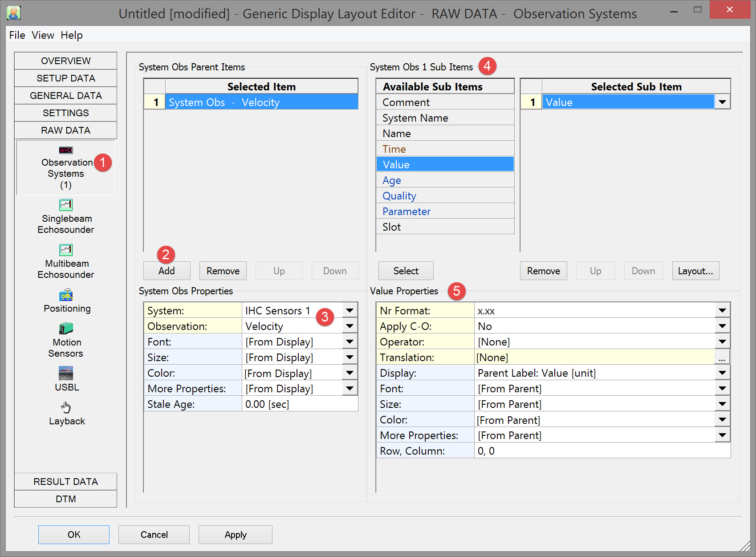
Task: Open the Selected Sub Item Value dropdown
Action: pyautogui.click(x=722, y=102)
